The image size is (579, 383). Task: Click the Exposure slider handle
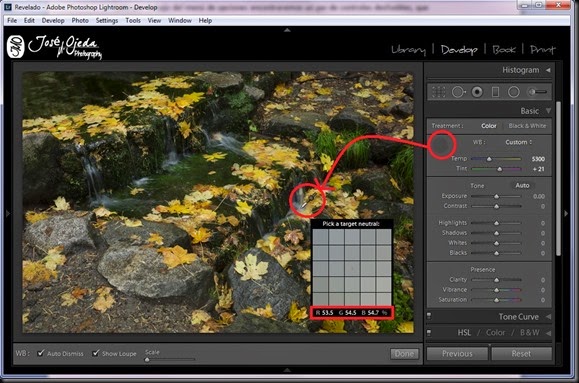coord(497,196)
